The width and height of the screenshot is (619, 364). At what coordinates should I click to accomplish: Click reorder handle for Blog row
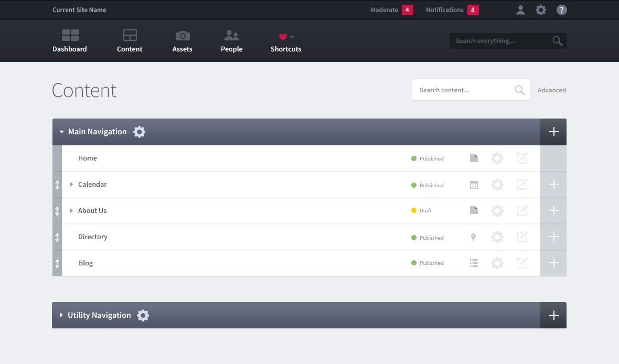pos(57,263)
